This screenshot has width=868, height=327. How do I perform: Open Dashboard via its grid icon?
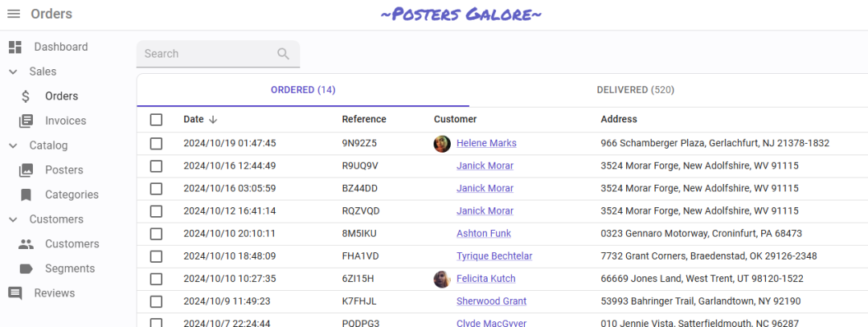pos(14,47)
